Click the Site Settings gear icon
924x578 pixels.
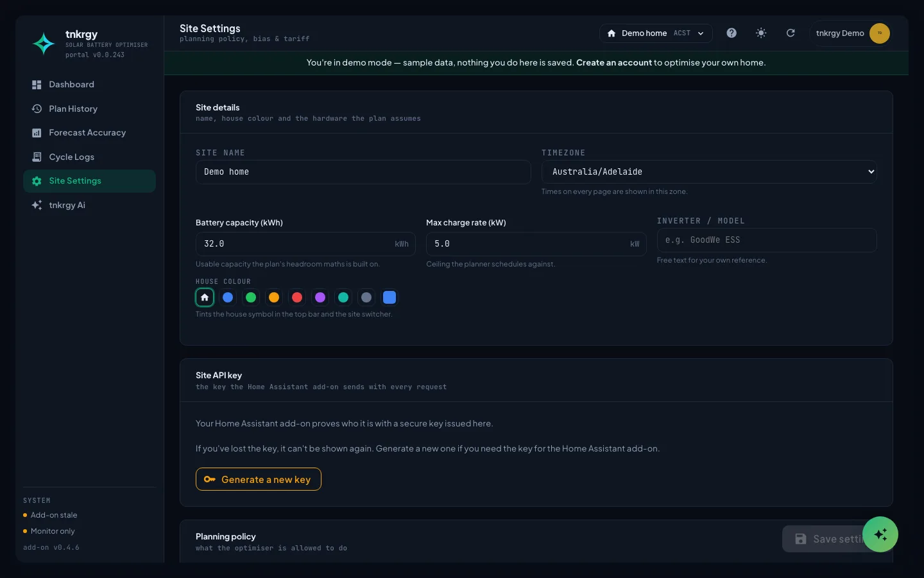[x=37, y=181]
